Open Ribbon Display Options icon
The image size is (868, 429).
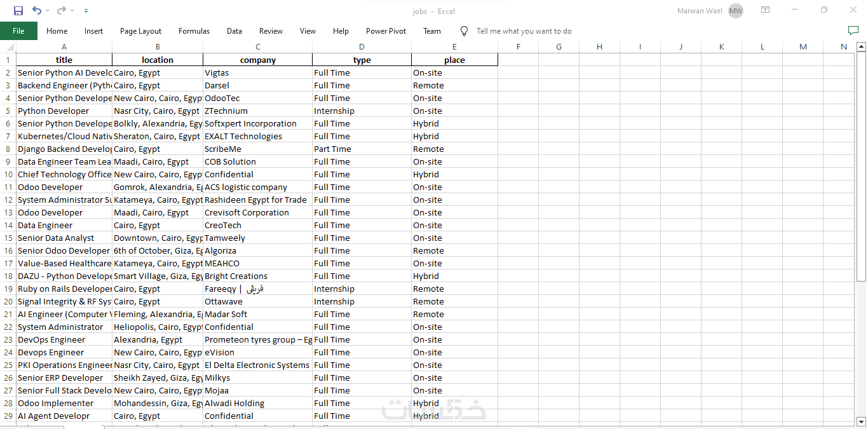click(766, 10)
